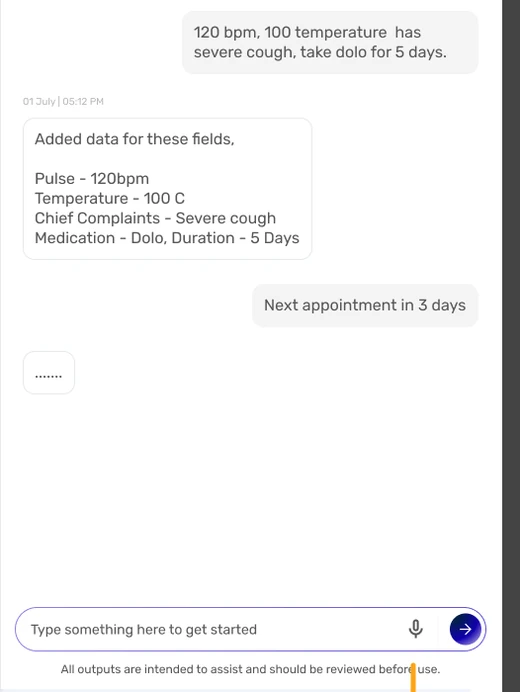The width and height of the screenshot is (520, 692).
Task: Click the orange vertical marker at the bottom
Action: coord(413,677)
